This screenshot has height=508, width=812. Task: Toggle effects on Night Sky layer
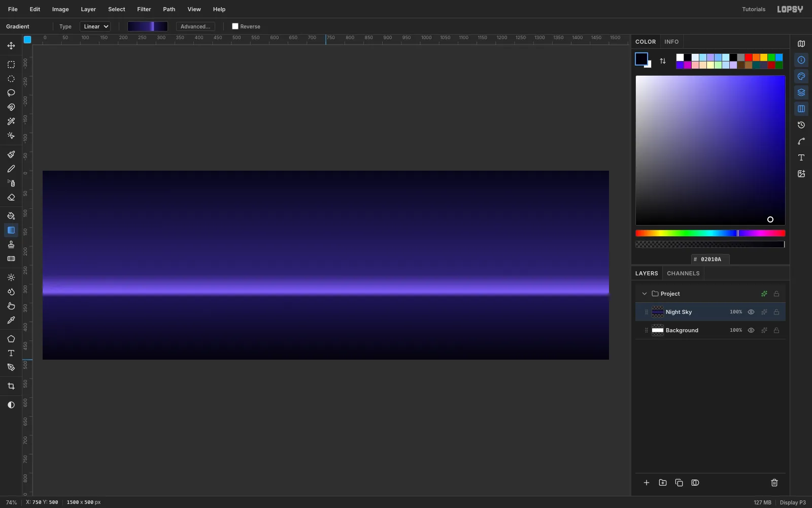coord(764,312)
